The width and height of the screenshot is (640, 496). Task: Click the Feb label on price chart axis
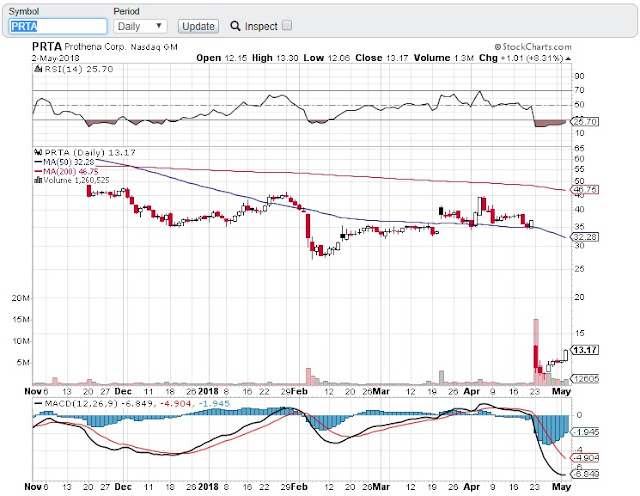pyautogui.click(x=300, y=391)
